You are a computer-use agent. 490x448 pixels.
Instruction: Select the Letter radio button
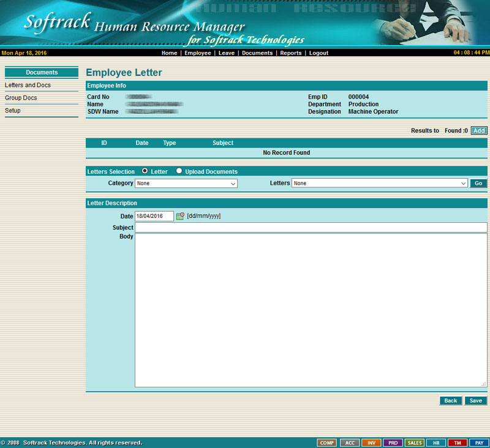click(x=145, y=171)
